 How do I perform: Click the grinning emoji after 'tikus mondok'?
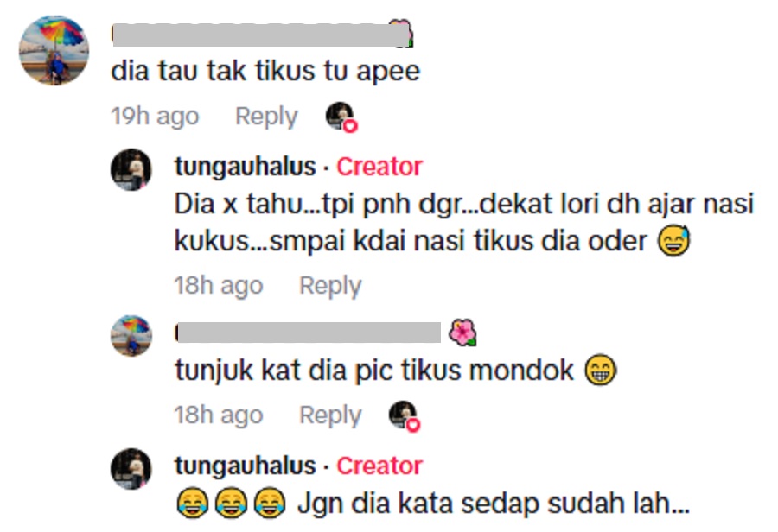click(x=601, y=370)
